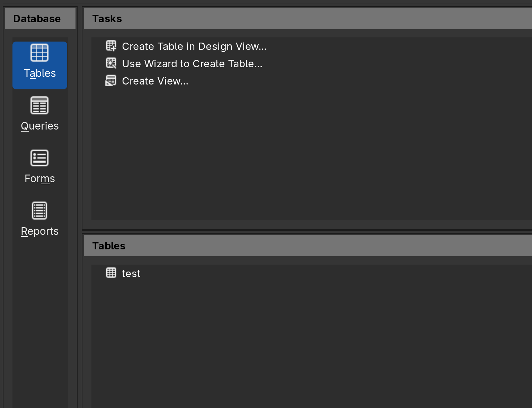Click 'Use Wizard to Create Table...' text
The height and width of the screenshot is (408, 532).
pyautogui.click(x=192, y=64)
